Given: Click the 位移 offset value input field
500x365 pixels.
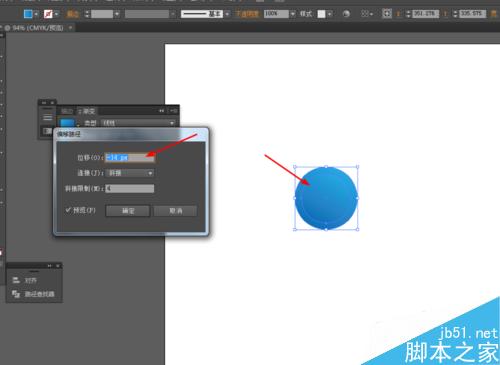Looking at the screenshot, I should 130,157.
